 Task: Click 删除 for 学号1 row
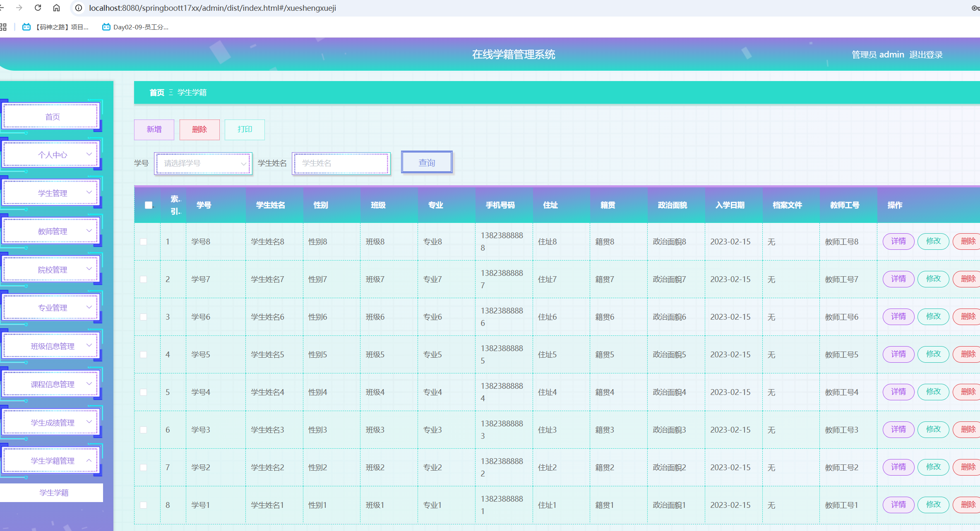coord(967,505)
